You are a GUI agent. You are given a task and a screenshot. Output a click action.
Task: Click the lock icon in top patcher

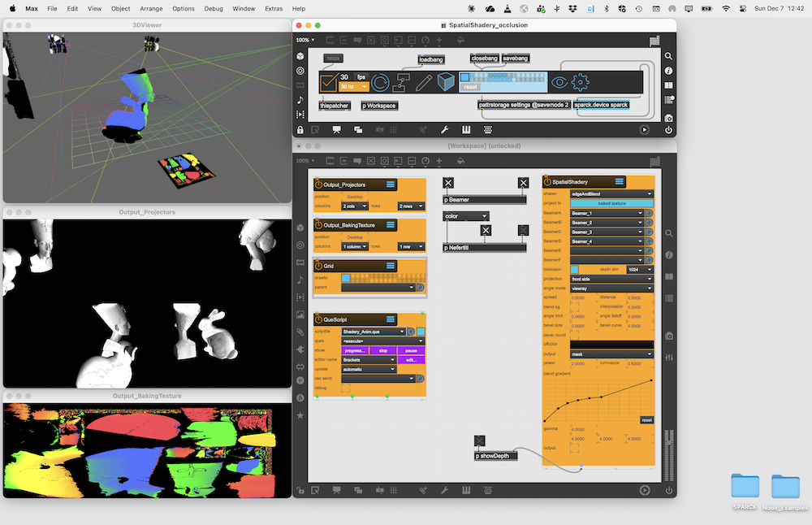click(300, 129)
